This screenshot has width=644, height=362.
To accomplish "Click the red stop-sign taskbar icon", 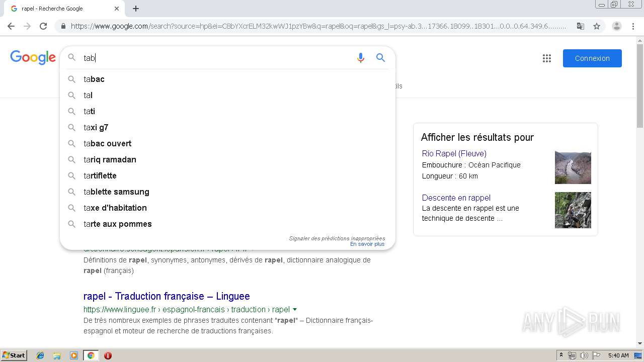I will coord(108,355).
